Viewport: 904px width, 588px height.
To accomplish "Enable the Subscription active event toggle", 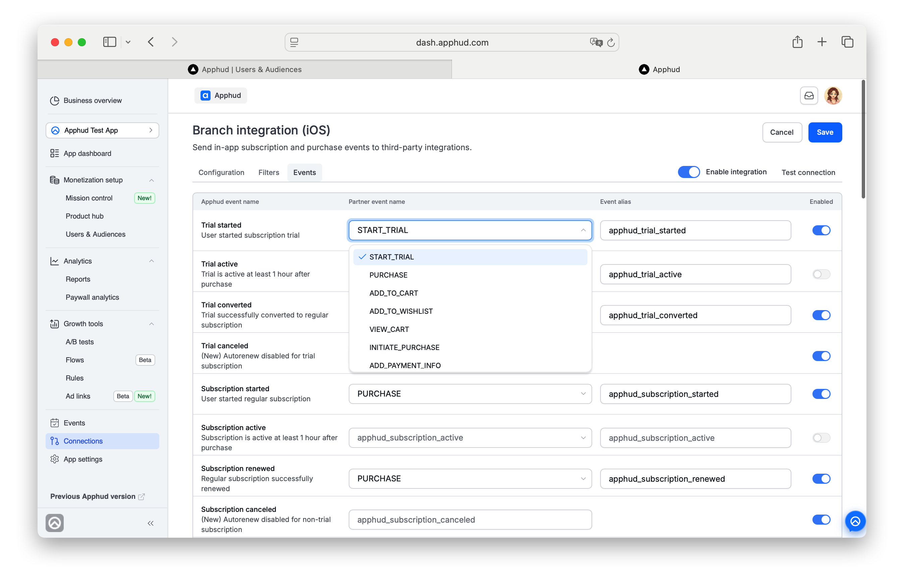I will 821,437.
